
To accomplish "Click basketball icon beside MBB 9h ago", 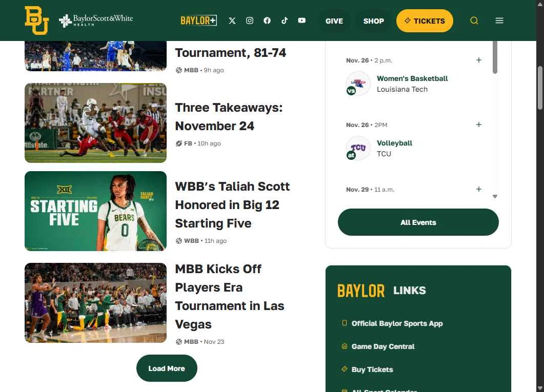I will tap(178, 70).
